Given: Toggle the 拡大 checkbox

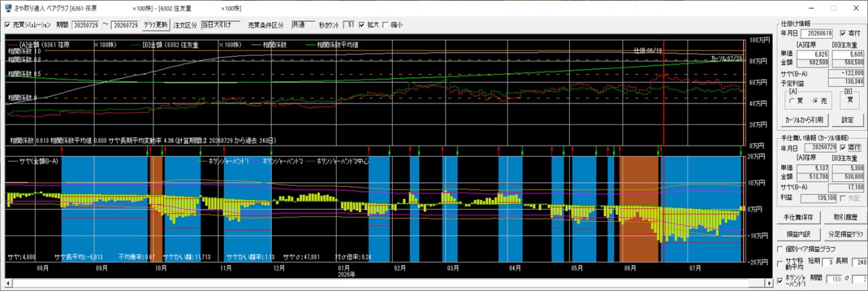Looking at the screenshot, I should [x=362, y=25].
